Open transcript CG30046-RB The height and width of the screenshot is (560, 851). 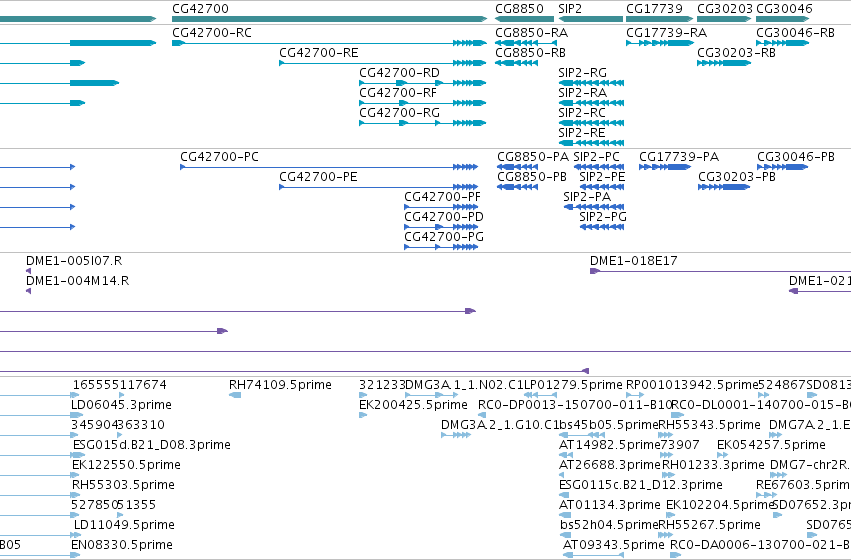pyautogui.click(x=782, y=43)
